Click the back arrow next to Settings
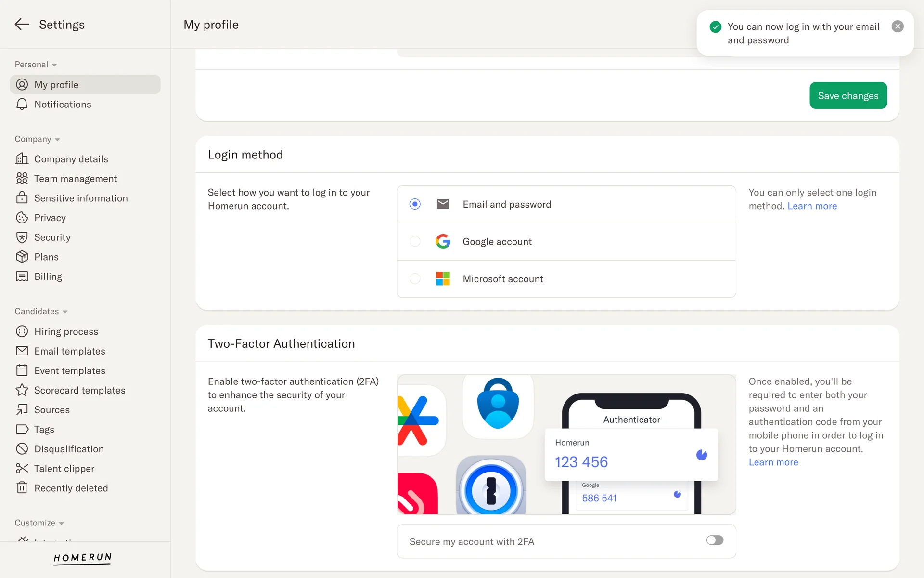 pos(22,25)
